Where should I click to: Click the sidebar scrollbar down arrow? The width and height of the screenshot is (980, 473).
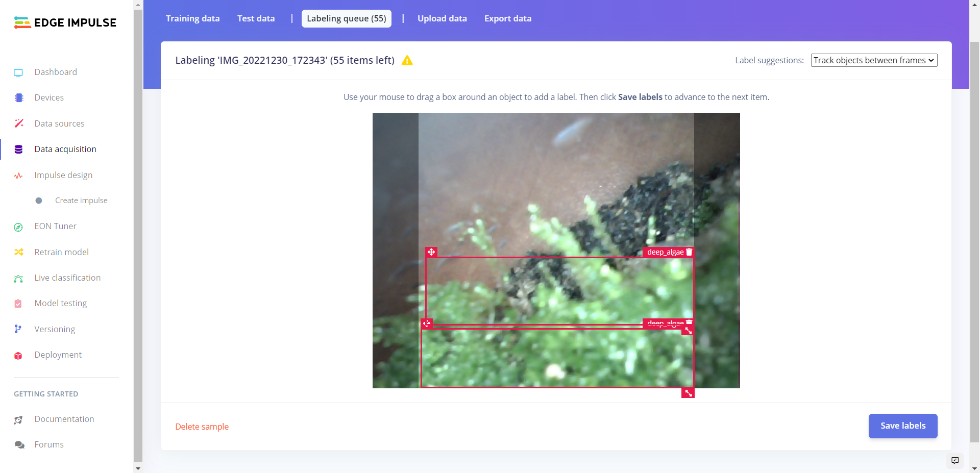(x=138, y=468)
